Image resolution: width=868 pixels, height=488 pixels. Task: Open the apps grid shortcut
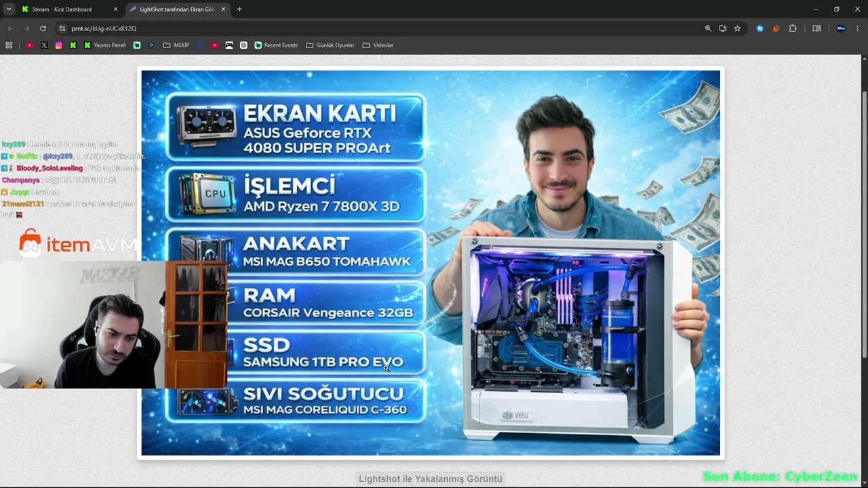[x=9, y=45]
